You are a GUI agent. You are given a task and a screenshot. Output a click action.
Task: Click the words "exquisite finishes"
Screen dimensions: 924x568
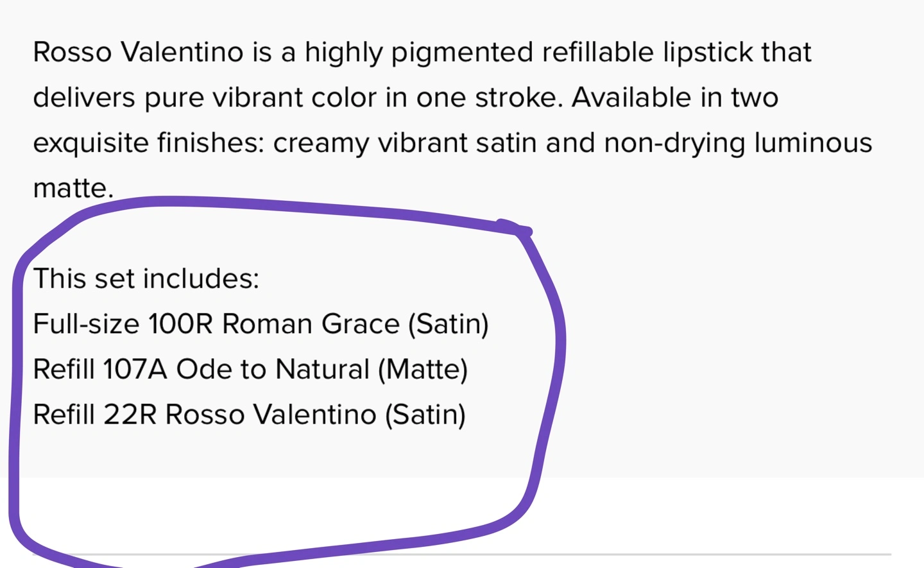coord(148,142)
